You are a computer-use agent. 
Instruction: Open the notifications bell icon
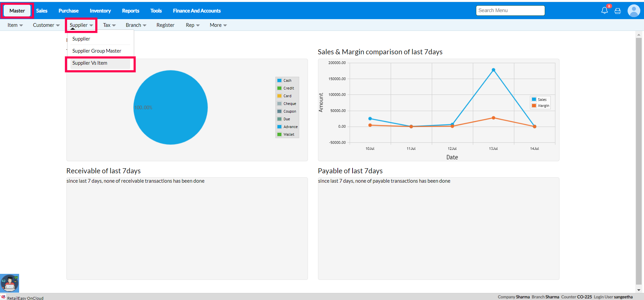click(x=604, y=10)
